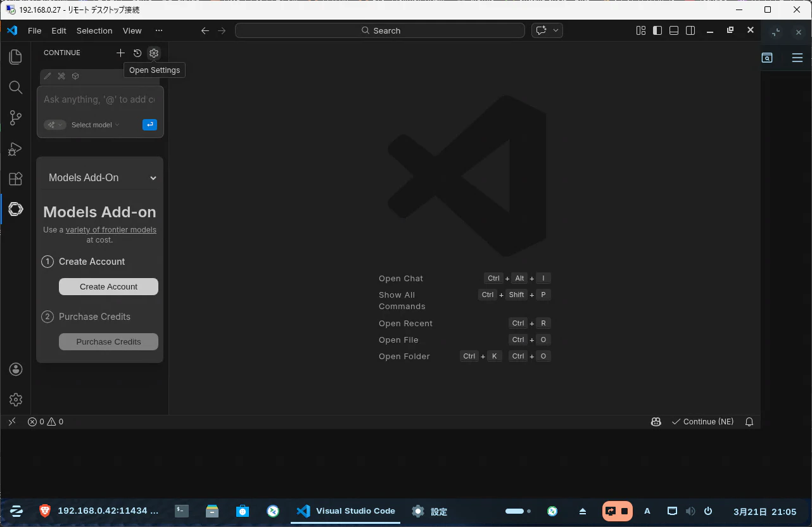Focus the Ask anything chat input
This screenshot has height=527, width=812.
tap(99, 99)
